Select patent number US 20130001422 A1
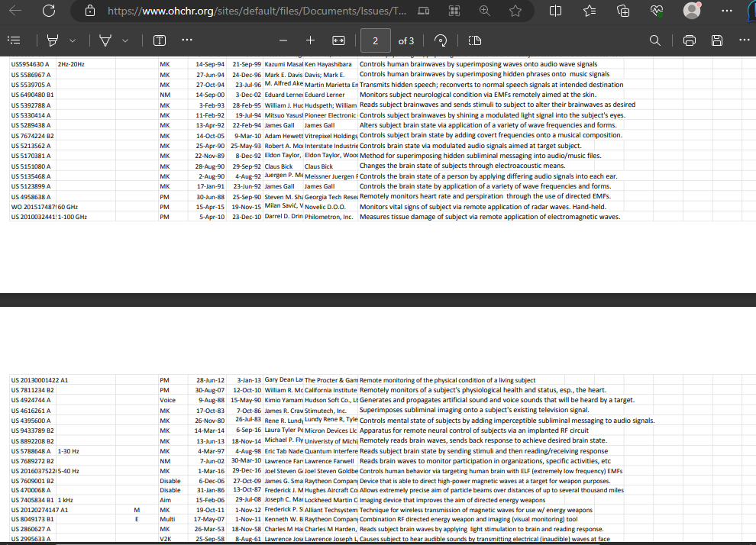The height and width of the screenshot is (545, 756). tap(40, 380)
